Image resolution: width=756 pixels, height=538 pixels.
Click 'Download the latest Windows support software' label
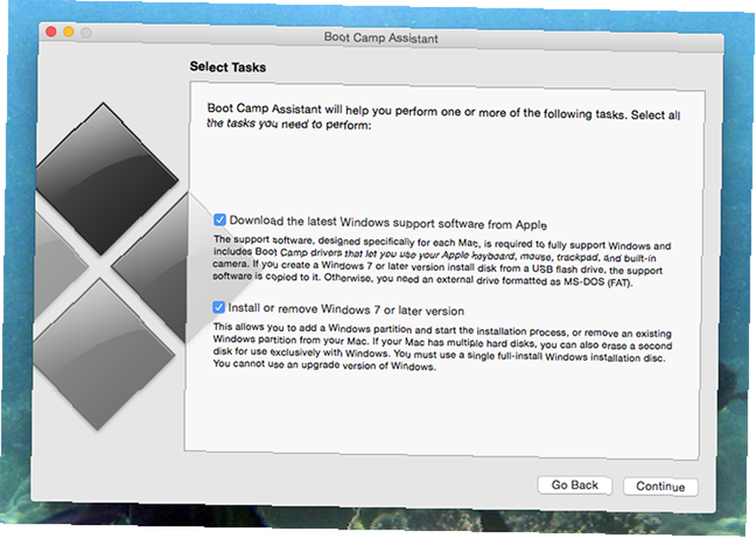[388, 222]
